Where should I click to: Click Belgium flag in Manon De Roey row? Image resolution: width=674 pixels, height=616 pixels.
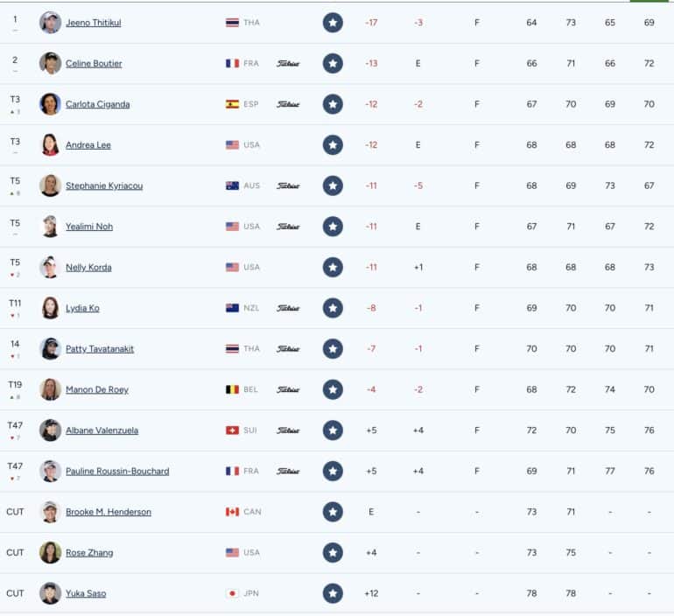[232, 389]
